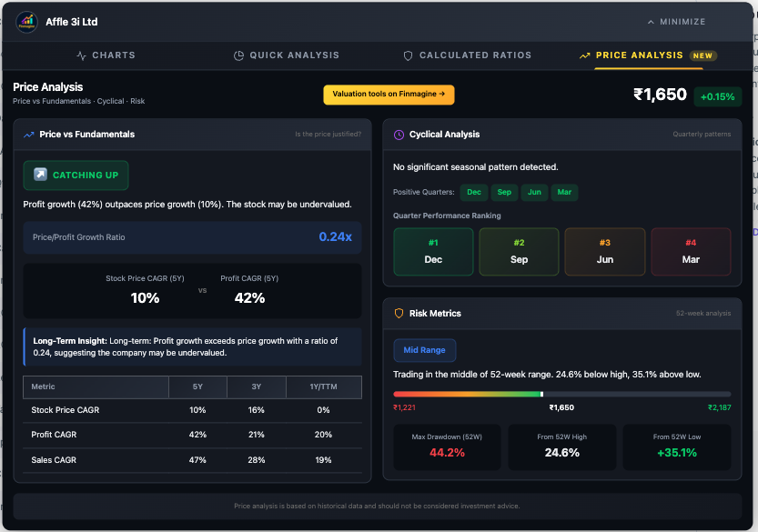Screen dimensions: 758x532
Task: Click the Catching Up badge icon
Action: 40,175
